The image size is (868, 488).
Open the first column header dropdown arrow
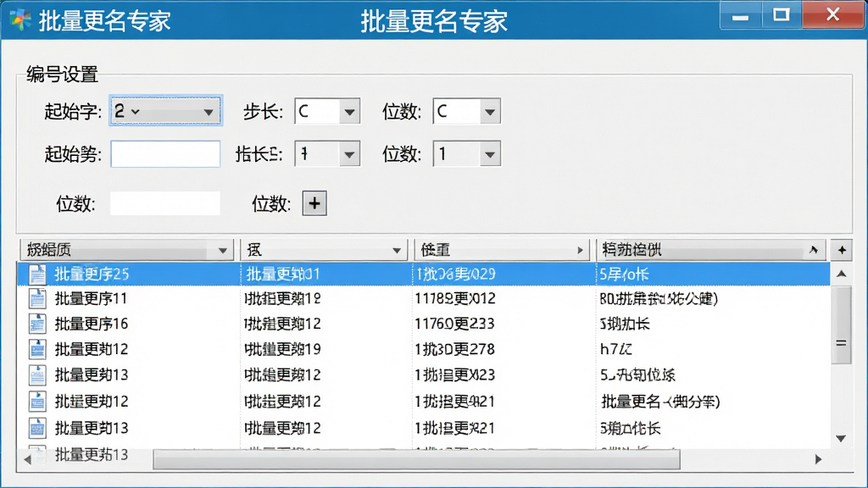223,251
